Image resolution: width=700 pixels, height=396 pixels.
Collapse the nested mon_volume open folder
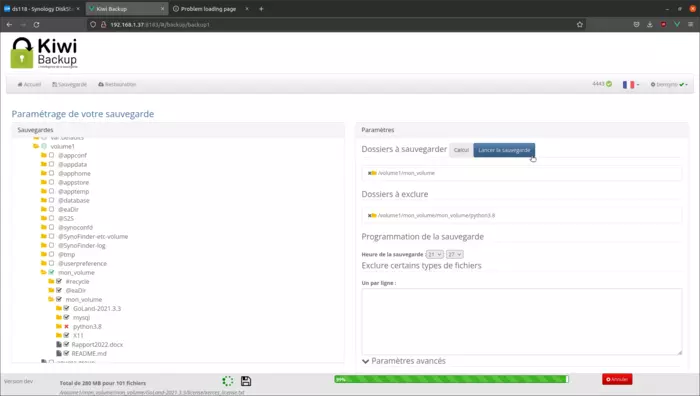click(51, 299)
